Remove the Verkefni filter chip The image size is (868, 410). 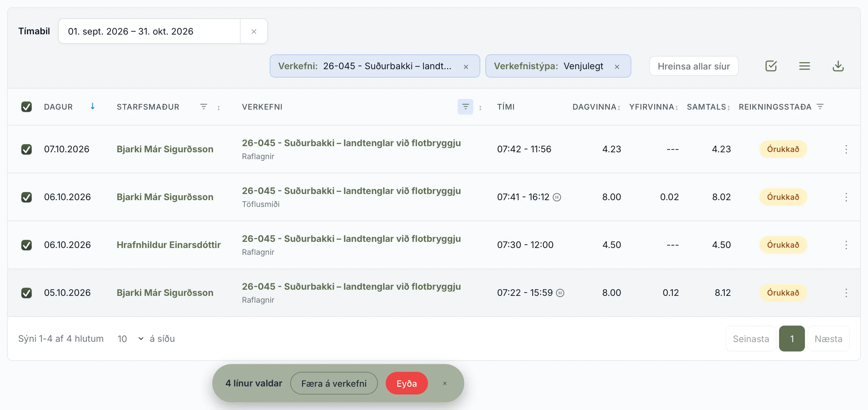tap(466, 67)
